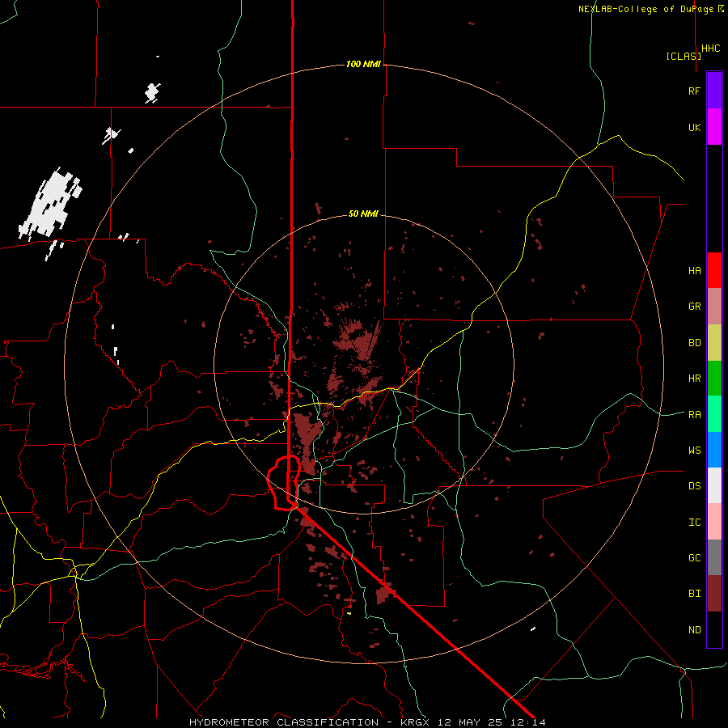Click the HA red legend swatch
The image size is (728, 728).
tap(714, 270)
